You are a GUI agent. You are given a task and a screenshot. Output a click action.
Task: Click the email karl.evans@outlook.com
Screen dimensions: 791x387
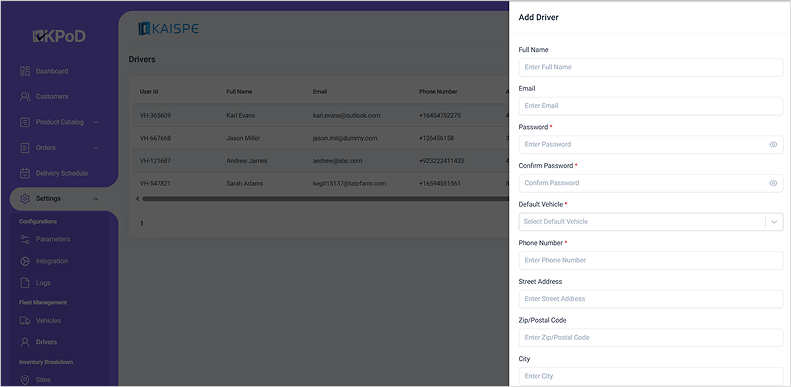pyautogui.click(x=347, y=116)
